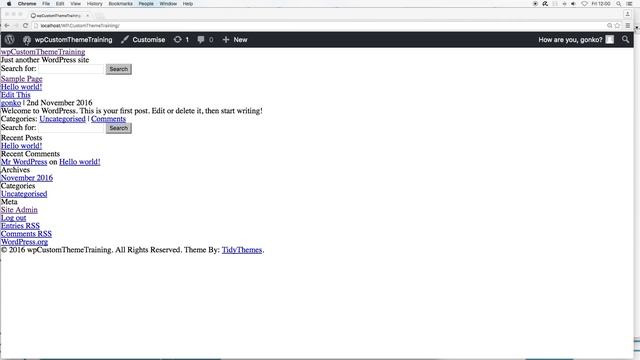
Task: Open the Sample Page link
Action: pos(22,79)
